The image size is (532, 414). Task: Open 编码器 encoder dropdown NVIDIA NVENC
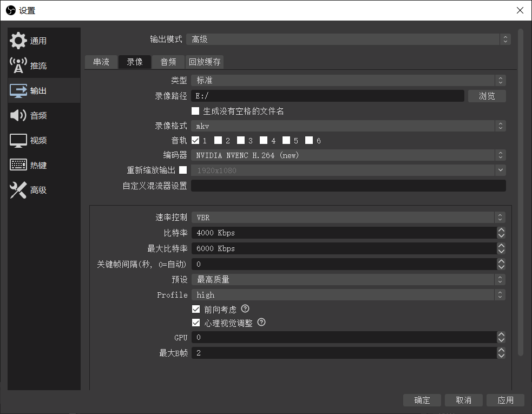point(349,155)
